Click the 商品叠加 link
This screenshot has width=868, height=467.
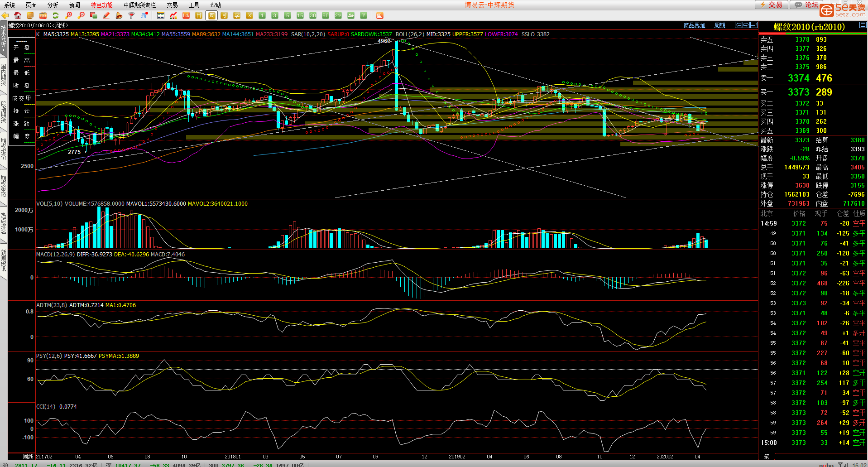[695, 25]
